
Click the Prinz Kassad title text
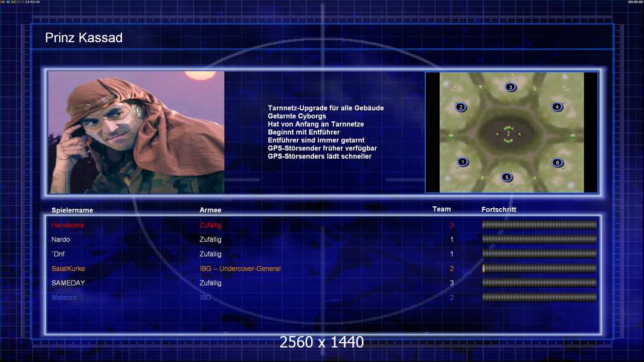84,38
